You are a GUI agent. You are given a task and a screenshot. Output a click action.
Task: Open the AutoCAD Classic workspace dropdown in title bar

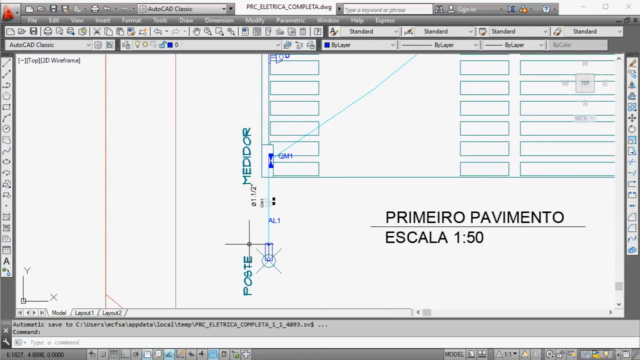click(x=182, y=9)
